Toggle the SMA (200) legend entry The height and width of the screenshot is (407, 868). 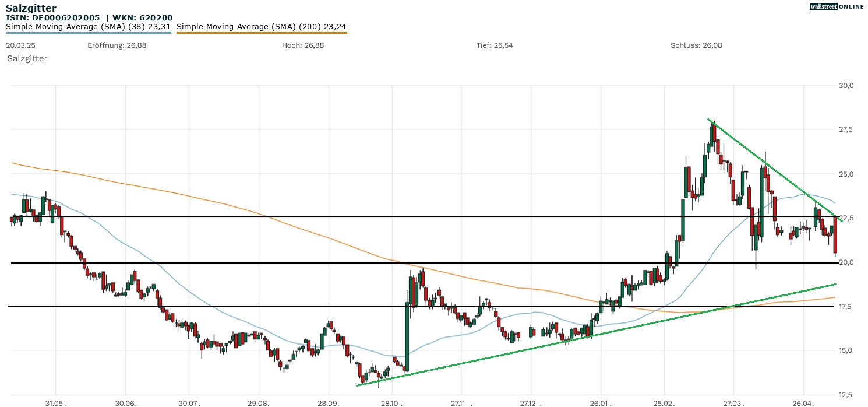(x=261, y=26)
